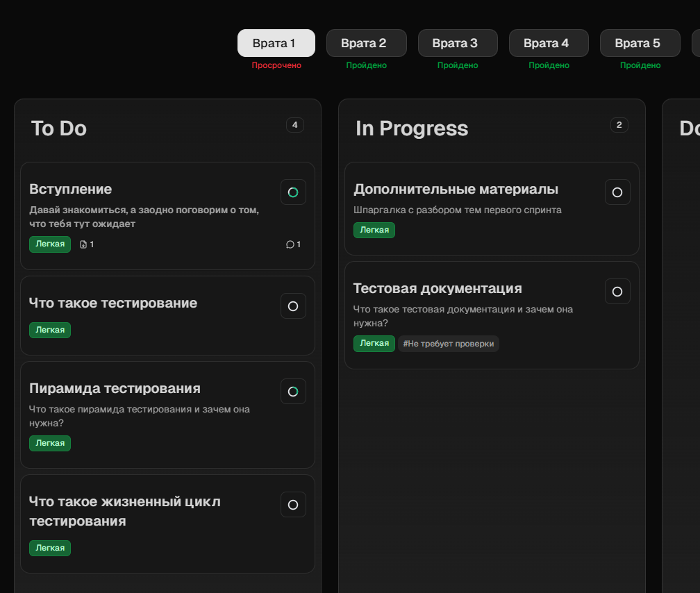This screenshot has width=700, height=593.
Task: Click the To Do column count badge
Action: tap(294, 125)
